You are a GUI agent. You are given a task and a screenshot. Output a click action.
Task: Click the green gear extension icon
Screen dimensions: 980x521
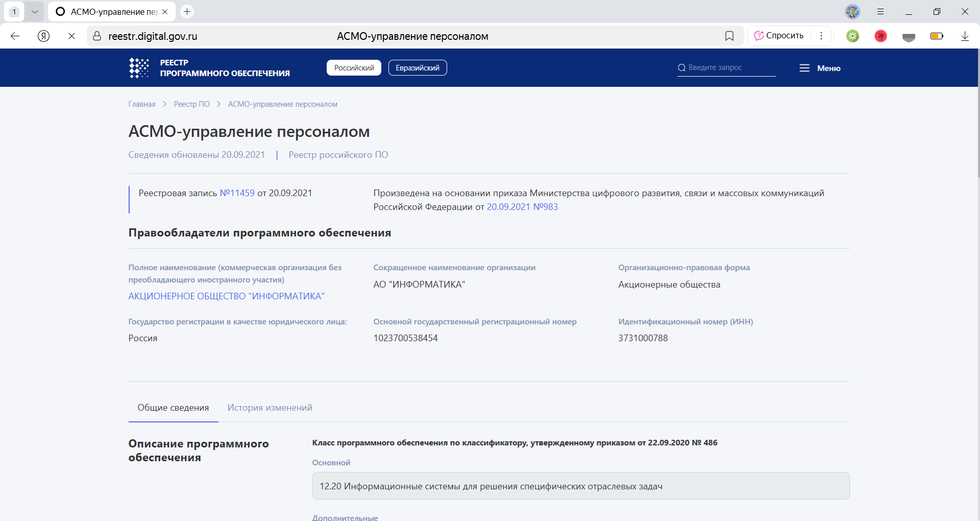(x=852, y=36)
